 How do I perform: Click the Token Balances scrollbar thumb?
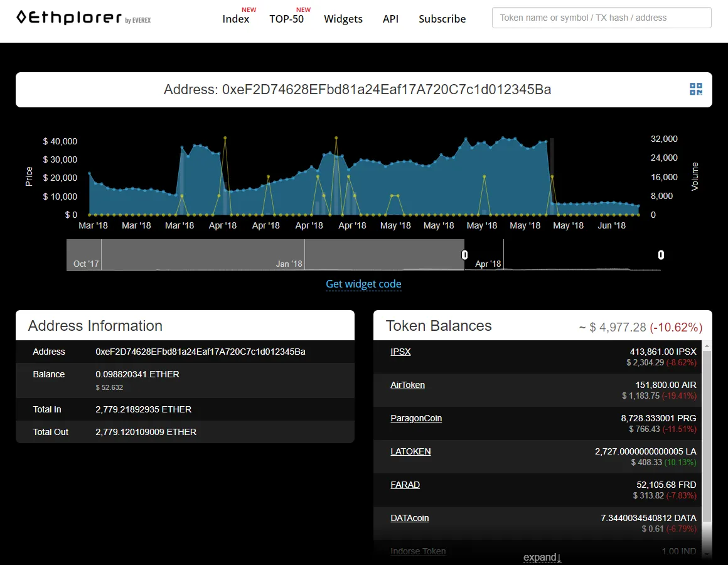click(x=707, y=436)
